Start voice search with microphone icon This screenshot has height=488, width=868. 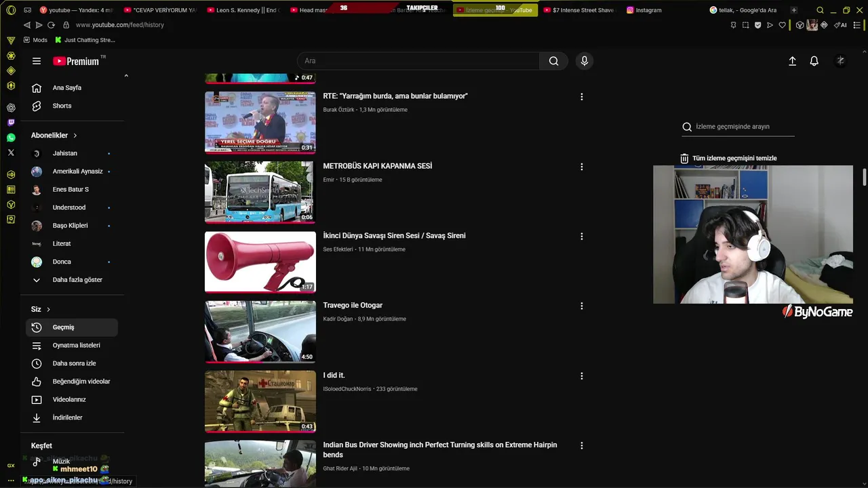[x=585, y=61]
